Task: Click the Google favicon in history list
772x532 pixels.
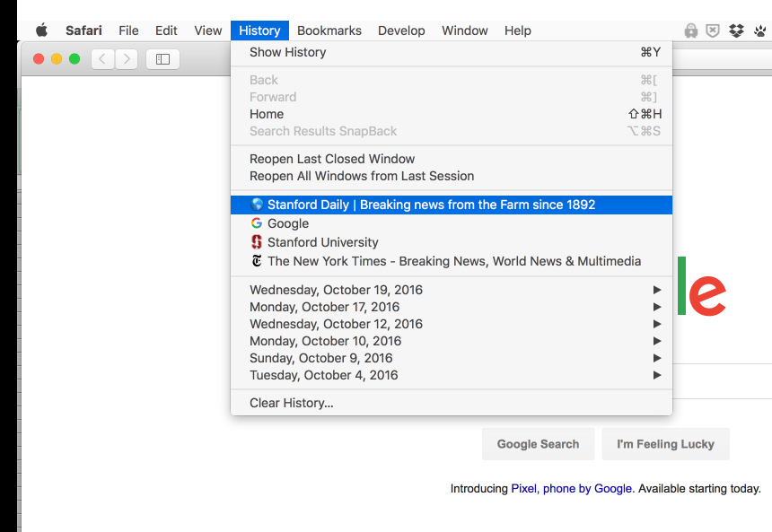Action: tap(257, 223)
